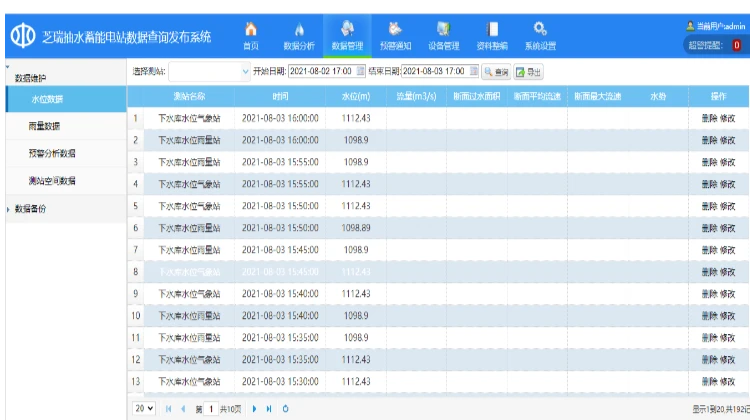Click water level 1112.43 in row 5
The height and width of the screenshot is (420, 750).
[356, 206]
